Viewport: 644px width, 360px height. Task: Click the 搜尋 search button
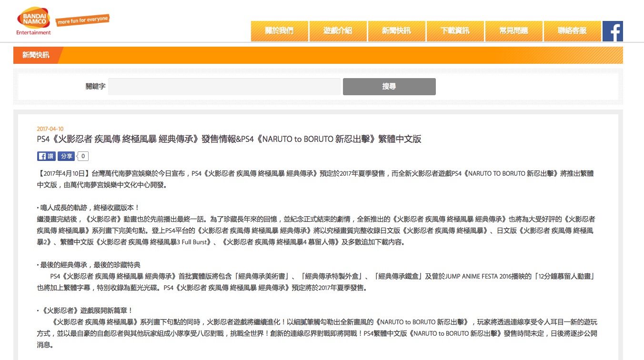[389, 87]
